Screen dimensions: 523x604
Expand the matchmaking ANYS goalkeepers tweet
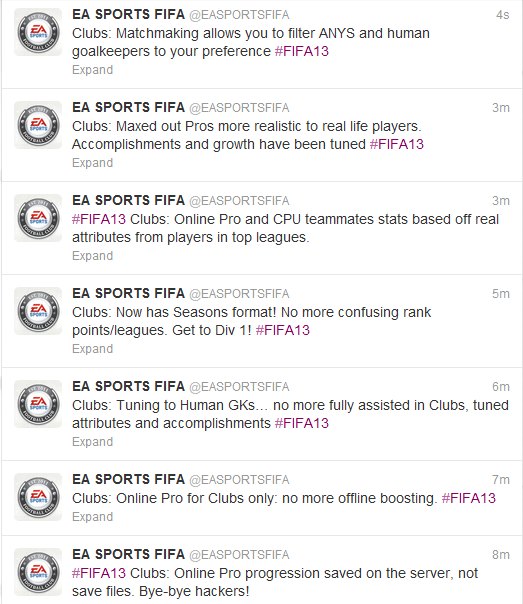[x=92, y=70]
